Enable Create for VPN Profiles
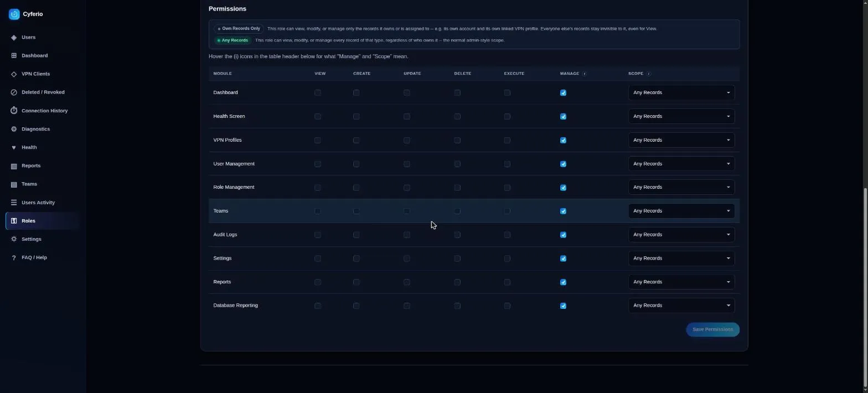868x393 pixels. click(x=356, y=141)
